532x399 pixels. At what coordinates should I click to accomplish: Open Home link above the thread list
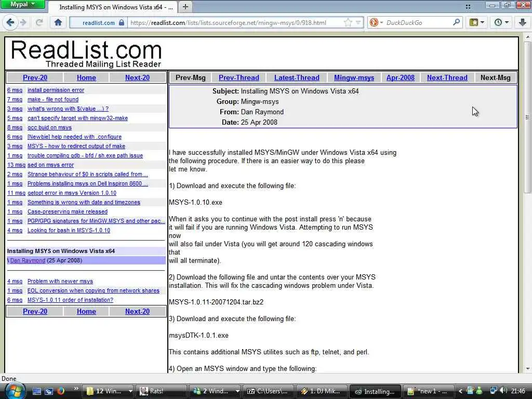[x=86, y=77]
